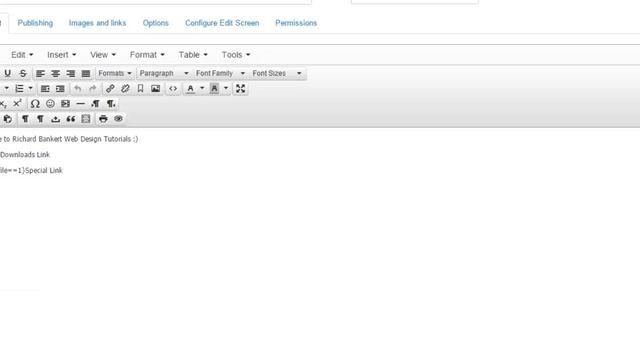Insert a horizontal line

(x=80, y=104)
